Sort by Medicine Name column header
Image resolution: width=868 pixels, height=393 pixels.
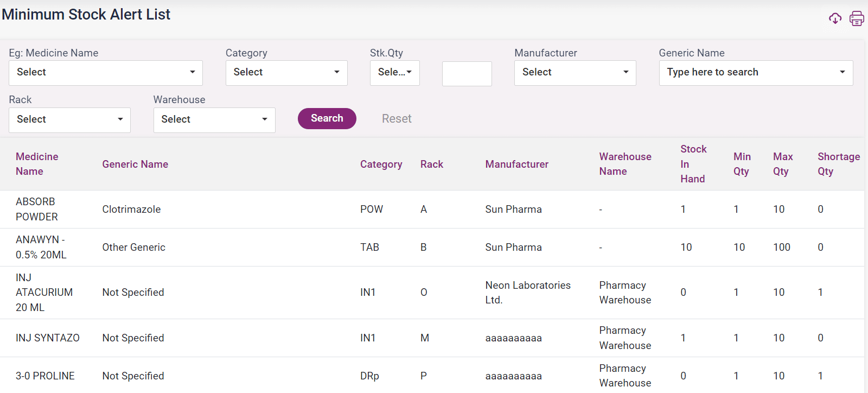point(37,164)
